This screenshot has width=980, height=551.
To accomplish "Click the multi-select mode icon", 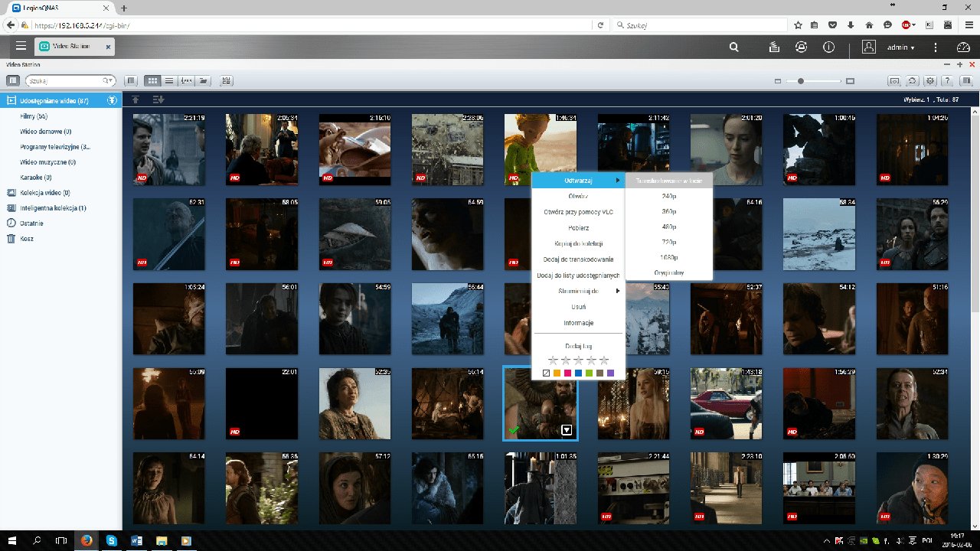I will [226, 80].
